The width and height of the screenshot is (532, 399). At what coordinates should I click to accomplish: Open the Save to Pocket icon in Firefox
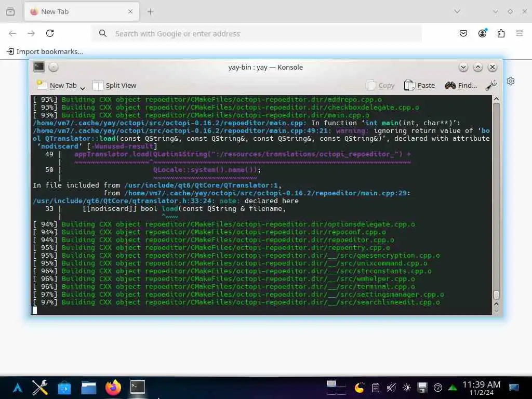coord(463,33)
